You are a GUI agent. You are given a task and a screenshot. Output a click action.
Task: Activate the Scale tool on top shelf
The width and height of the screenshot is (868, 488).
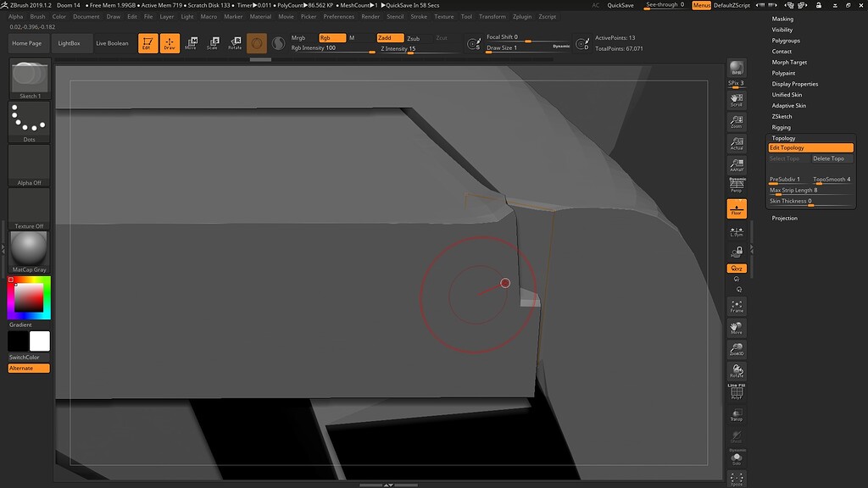tap(214, 42)
